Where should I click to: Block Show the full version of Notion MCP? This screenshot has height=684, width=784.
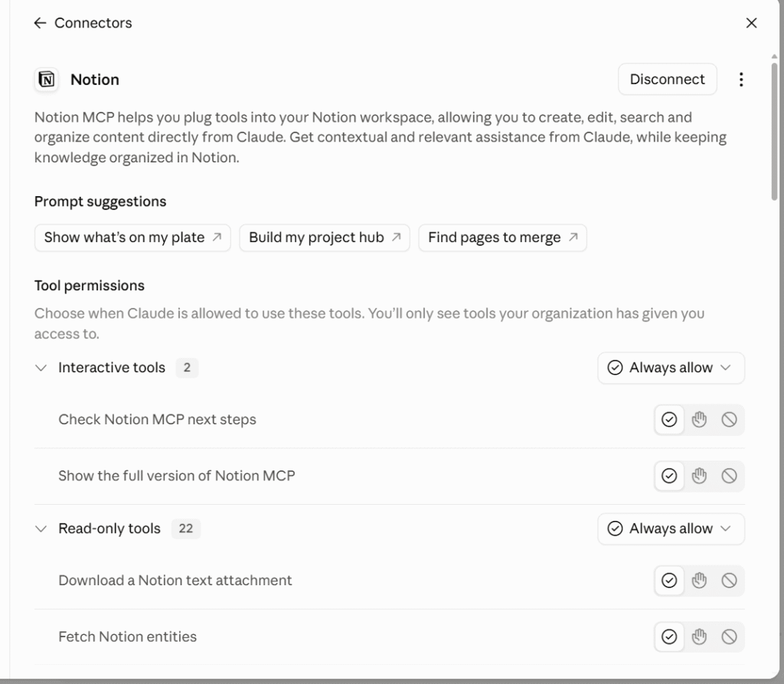pyautogui.click(x=729, y=476)
